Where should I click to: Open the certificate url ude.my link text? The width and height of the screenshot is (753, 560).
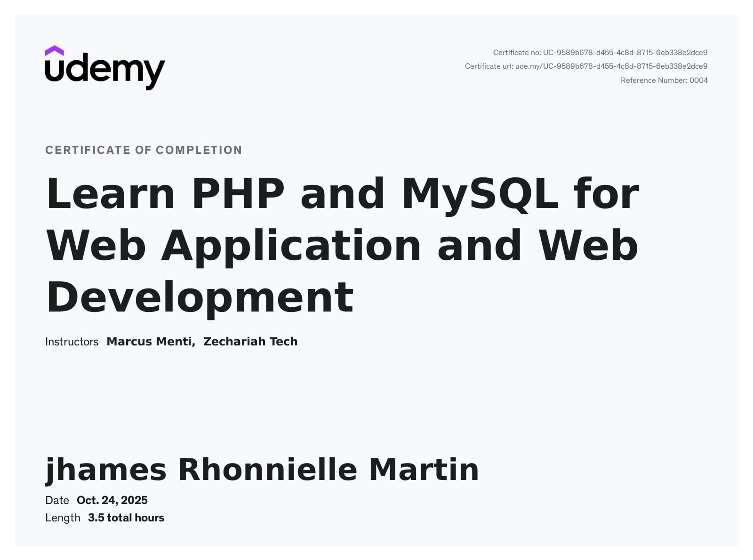(611, 66)
